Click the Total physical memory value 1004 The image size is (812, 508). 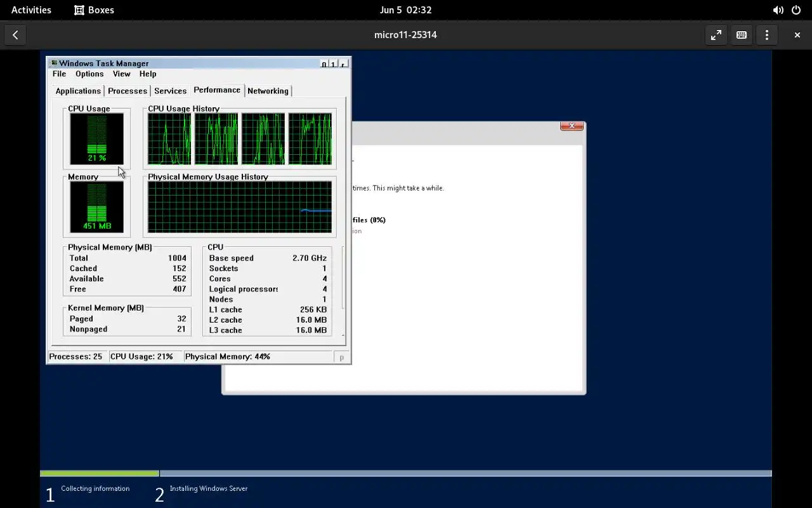(x=177, y=258)
